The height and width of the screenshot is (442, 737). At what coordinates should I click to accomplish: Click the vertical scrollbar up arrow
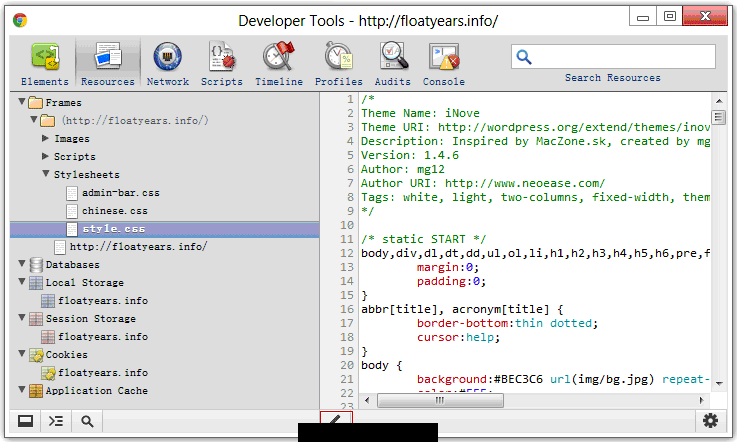pyautogui.click(x=719, y=101)
